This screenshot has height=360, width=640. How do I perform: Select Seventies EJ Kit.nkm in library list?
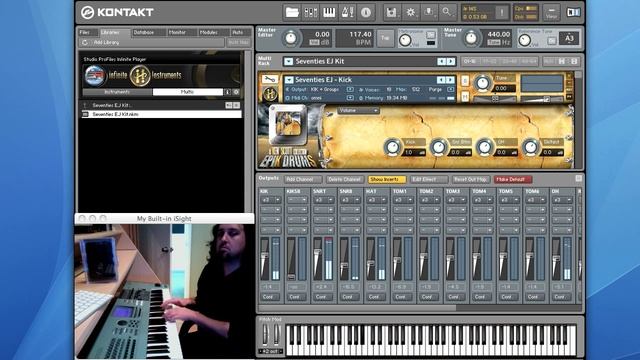(162, 115)
